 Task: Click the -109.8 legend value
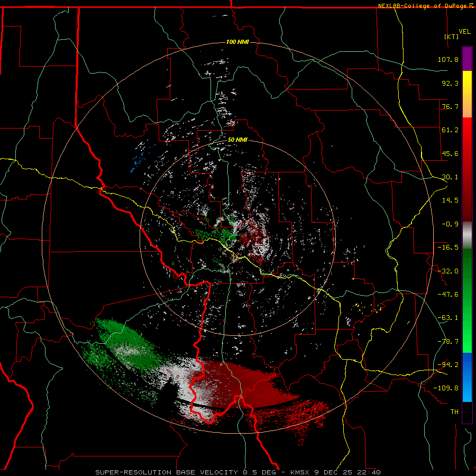click(x=446, y=388)
